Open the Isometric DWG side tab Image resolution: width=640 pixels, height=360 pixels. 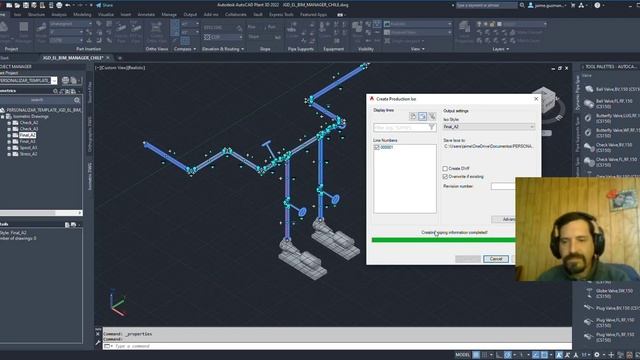pos(90,176)
